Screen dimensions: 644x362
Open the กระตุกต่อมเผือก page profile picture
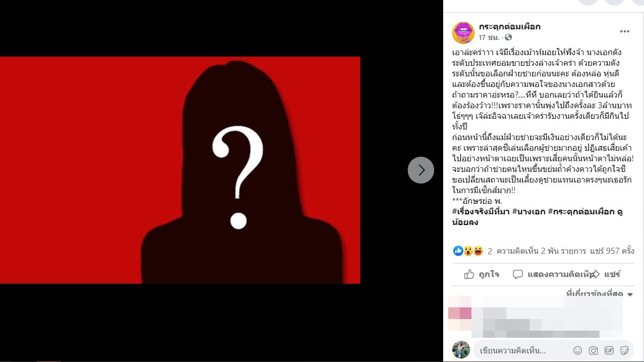463,32
